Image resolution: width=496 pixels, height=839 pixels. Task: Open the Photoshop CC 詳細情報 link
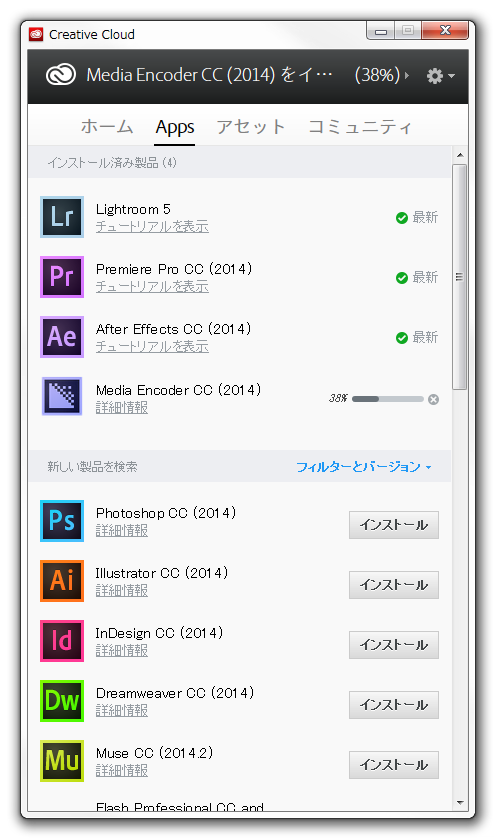122,530
